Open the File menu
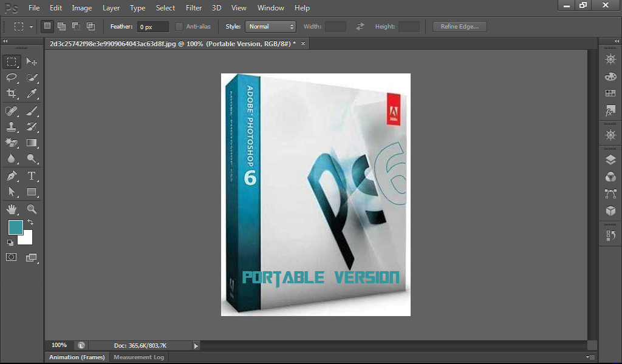This screenshot has width=622, height=364. (x=34, y=8)
